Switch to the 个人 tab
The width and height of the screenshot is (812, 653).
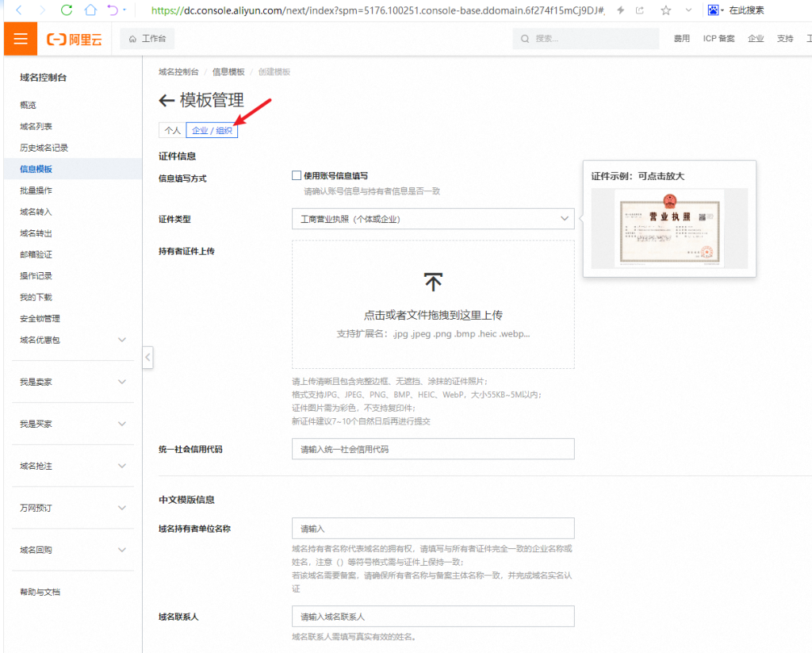click(172, 130)
